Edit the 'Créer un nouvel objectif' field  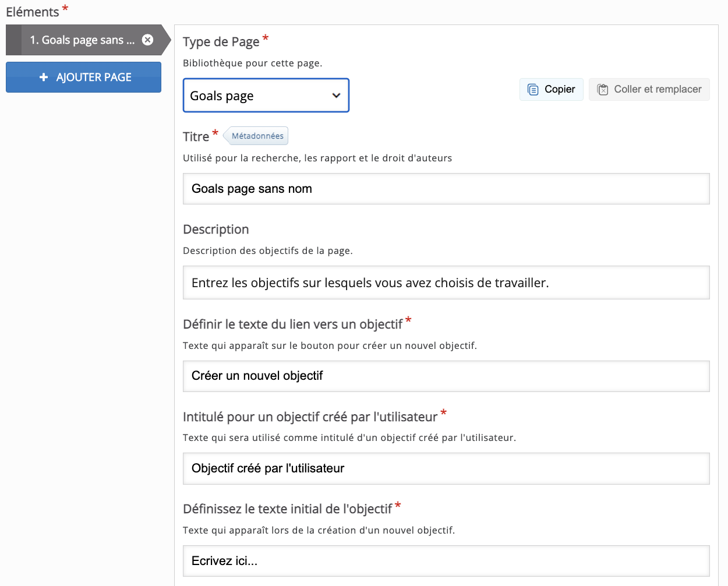coord(446,376)
